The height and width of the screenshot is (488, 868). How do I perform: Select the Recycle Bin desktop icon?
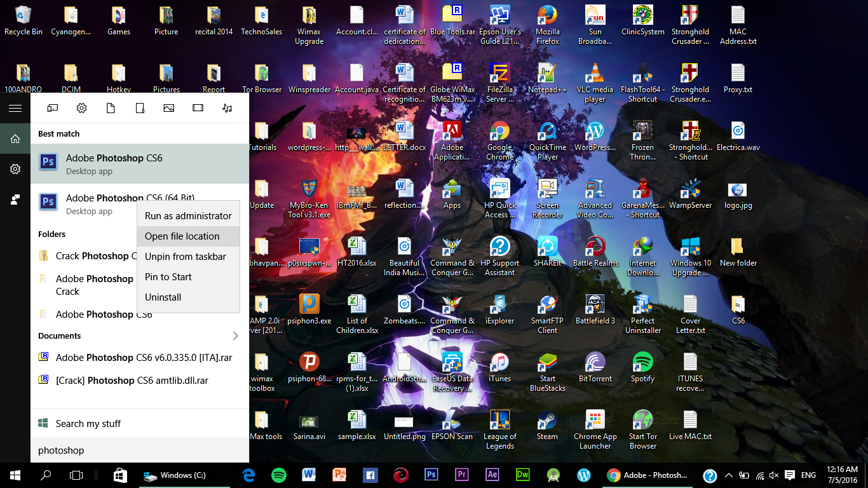[x=24, y=22]
